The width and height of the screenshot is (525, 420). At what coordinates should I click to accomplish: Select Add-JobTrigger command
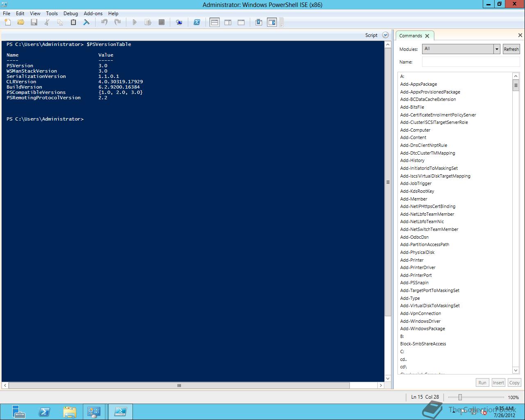(416, 183)
